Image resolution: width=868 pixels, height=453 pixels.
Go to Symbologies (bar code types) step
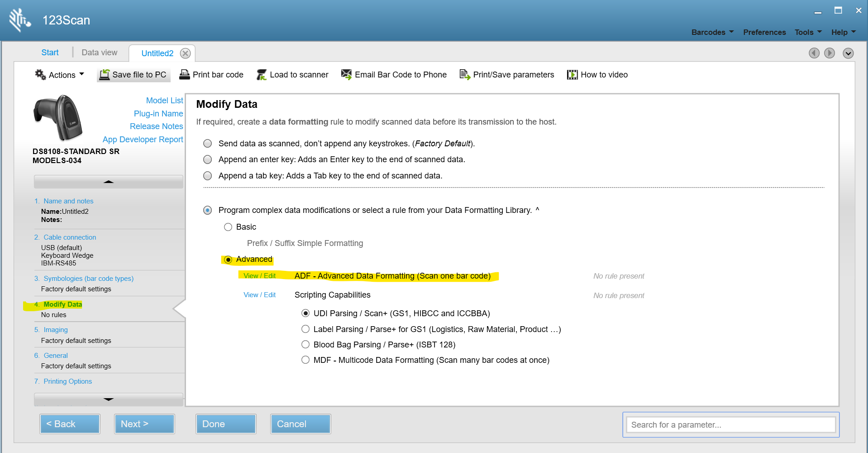pyautogui.click(x=88, y=279)
